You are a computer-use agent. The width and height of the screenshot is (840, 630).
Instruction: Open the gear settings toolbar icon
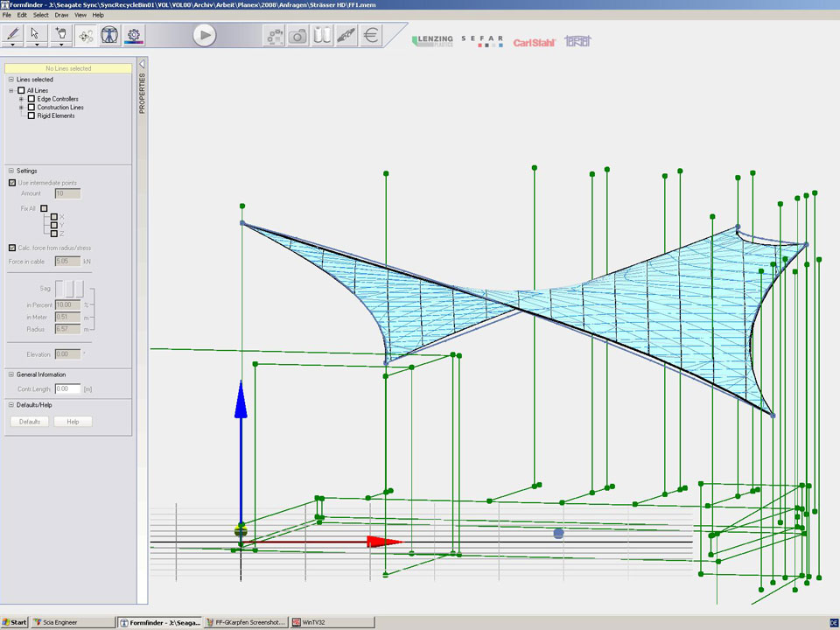click(134, 36)
